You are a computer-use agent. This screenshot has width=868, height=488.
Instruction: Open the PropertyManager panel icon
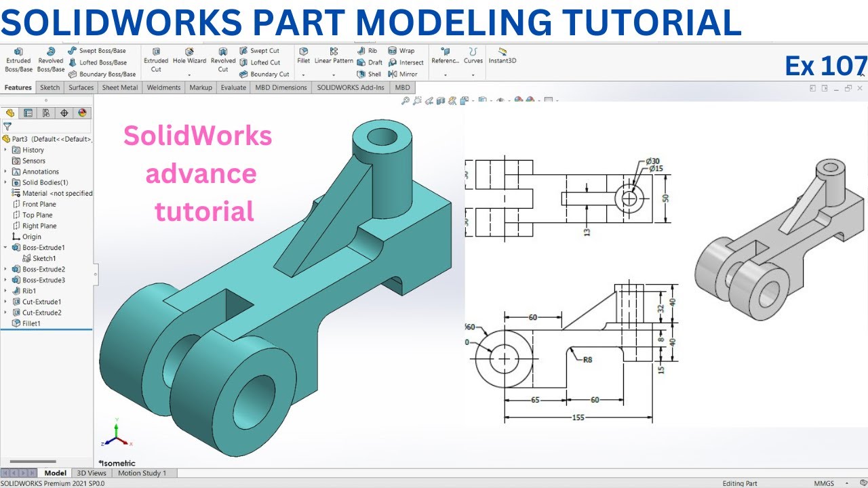point(28,113)
